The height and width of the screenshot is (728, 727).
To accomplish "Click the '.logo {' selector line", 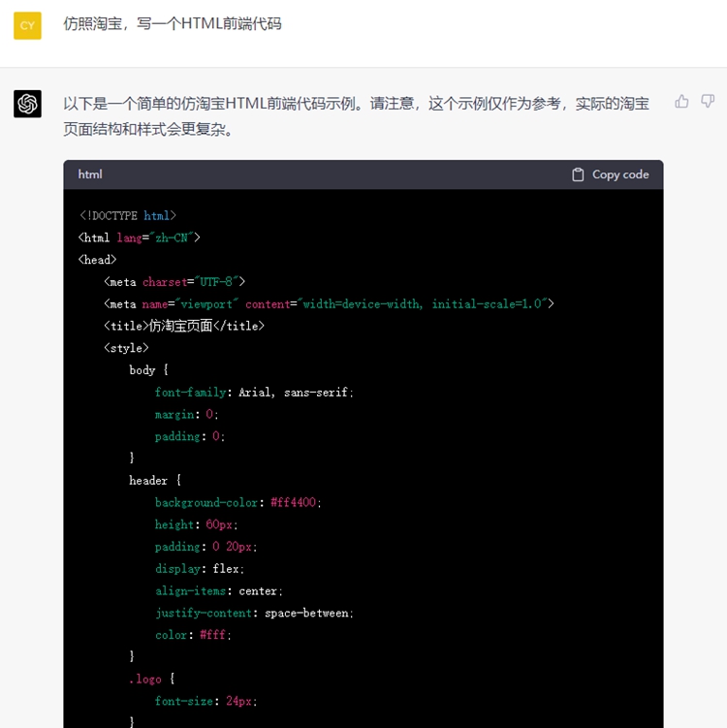I will click(152, 680).
